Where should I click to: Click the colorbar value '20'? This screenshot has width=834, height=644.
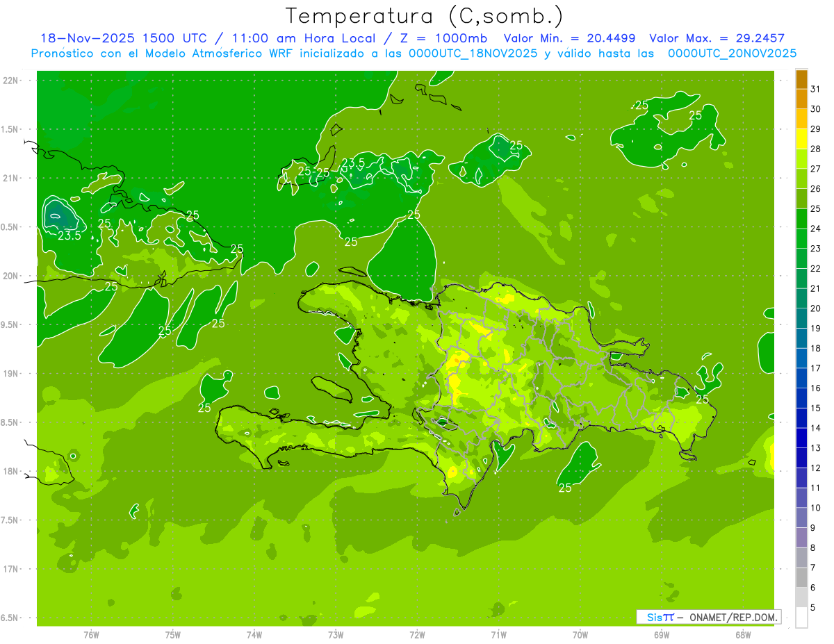click(815, 308)
